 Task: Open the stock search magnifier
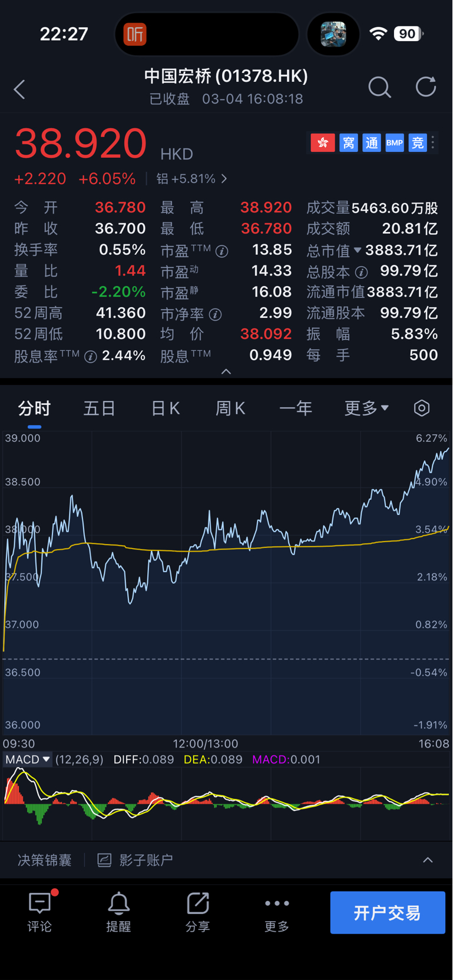pyautogui.click(x=379, y=88)
